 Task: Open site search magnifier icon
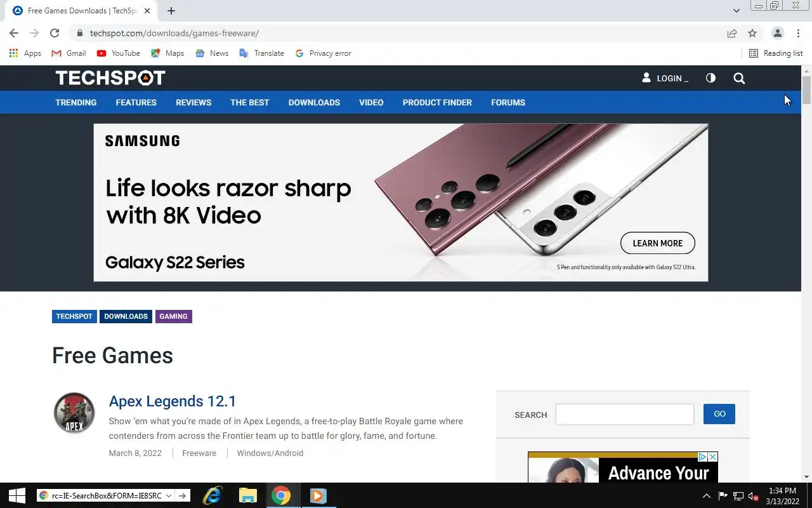739,78
